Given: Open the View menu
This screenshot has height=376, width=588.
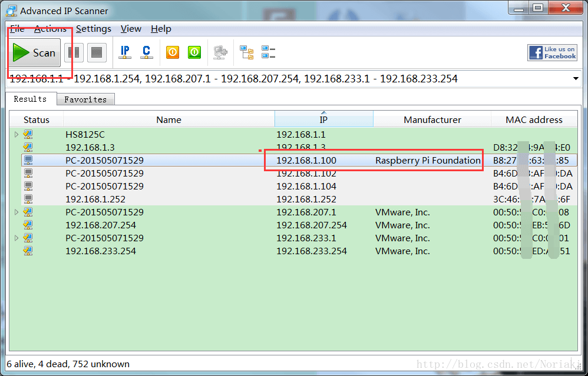Looking at the screenshot, I should pos(131,29).
